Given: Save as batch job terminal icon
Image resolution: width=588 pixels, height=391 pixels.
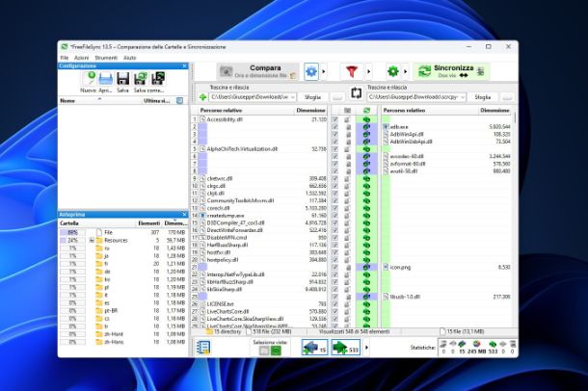Looking at the screenshot, I should (158, 79).
